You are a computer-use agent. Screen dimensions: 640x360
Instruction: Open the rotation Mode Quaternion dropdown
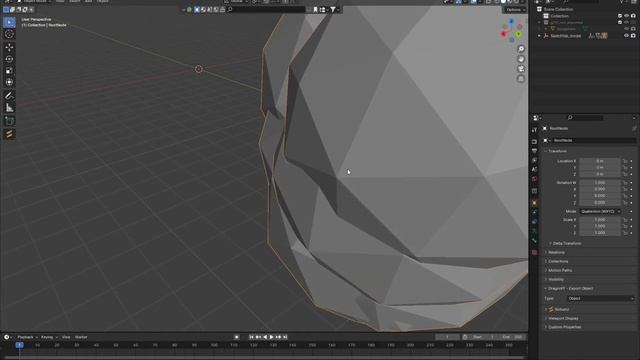coord(600,211)
